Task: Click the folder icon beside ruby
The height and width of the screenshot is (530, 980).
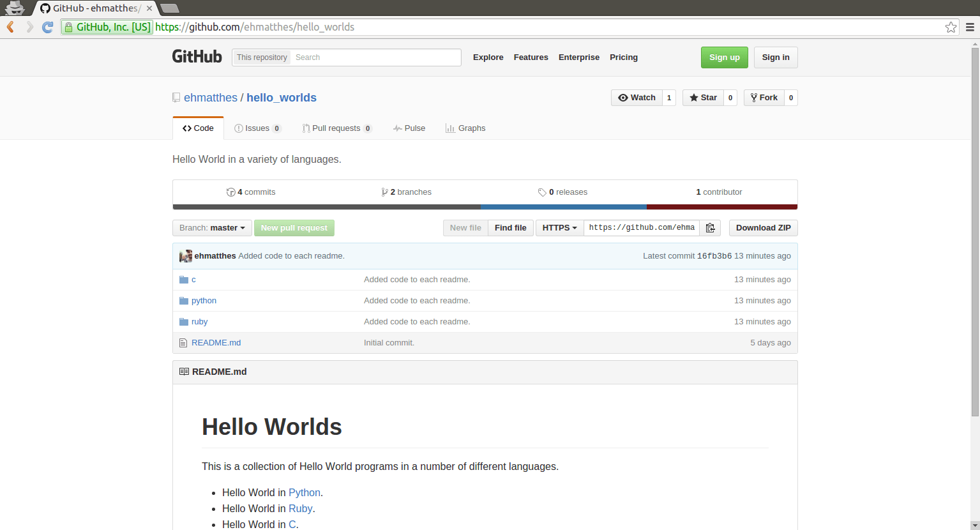Action: click(x=184, y=322)
